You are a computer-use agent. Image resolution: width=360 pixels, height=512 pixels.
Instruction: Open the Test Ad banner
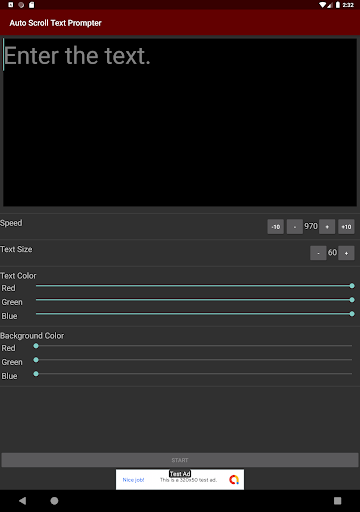click(x=180, y=479)
